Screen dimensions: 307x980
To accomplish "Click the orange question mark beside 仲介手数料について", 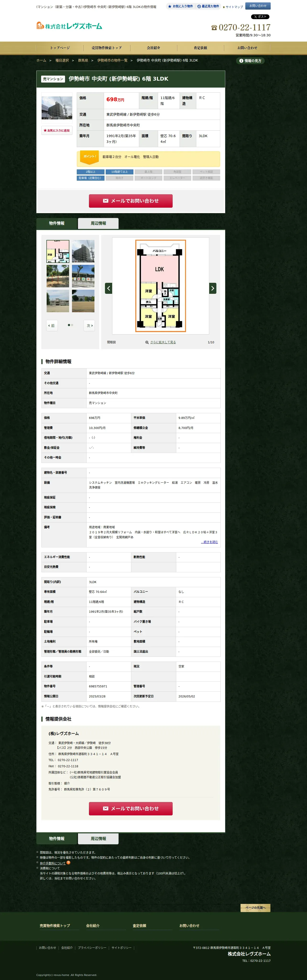I will pyautogui.click(x=68, y=863).
